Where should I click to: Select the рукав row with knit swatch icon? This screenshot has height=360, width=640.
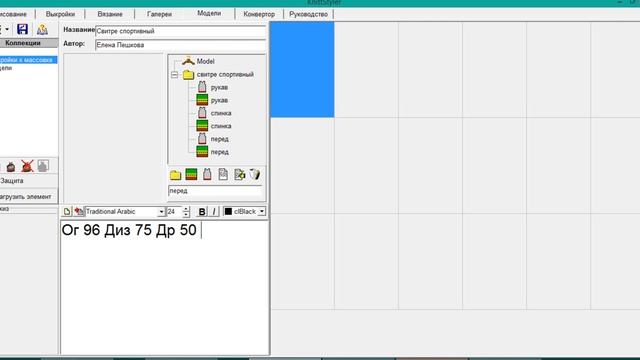coord(212,100)
